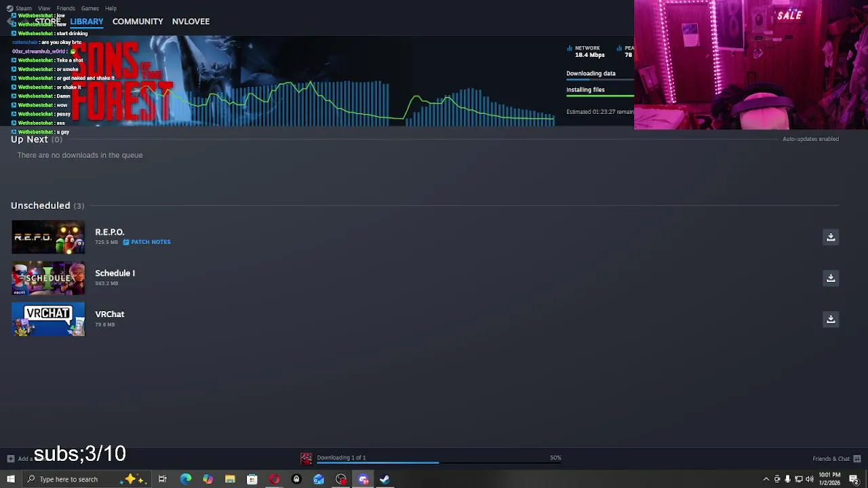Select the R.E.P.O. title text
Screen dimensions: 868x488
[109, 232]
